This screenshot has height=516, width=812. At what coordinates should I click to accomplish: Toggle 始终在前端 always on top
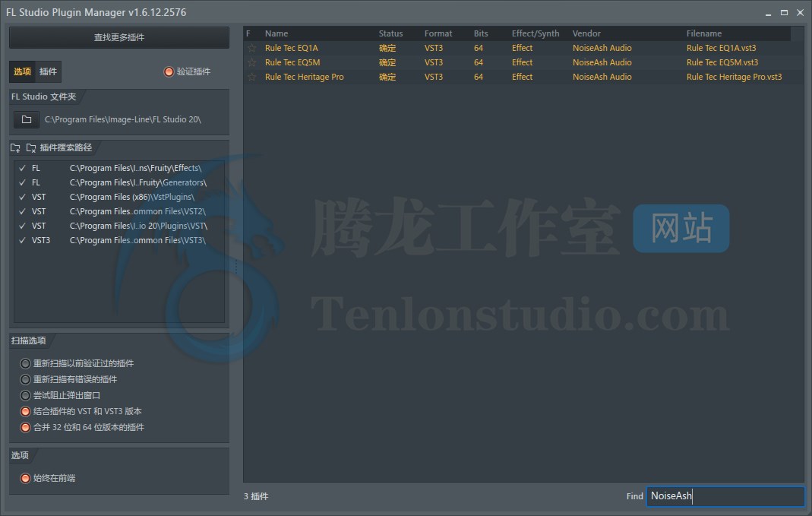pyautogui.click(x=25, y=478)
